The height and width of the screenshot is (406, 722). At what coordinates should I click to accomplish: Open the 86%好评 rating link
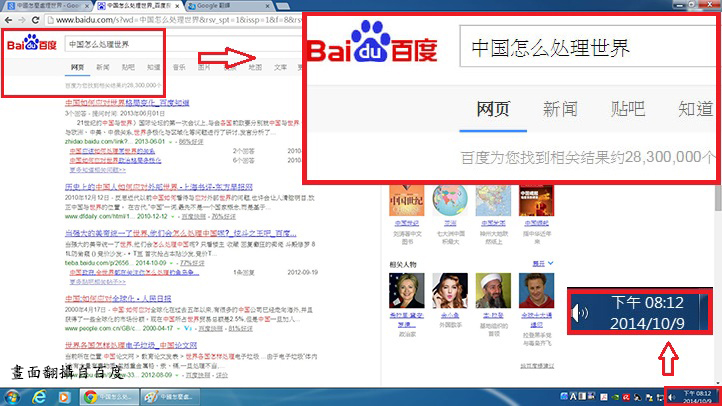191,142
